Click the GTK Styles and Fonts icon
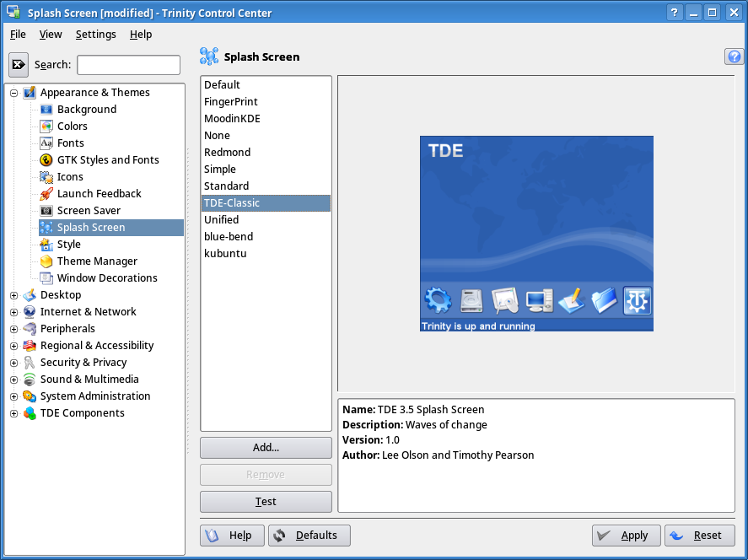Viewport: 748px width, 560px height. (46, 159)
